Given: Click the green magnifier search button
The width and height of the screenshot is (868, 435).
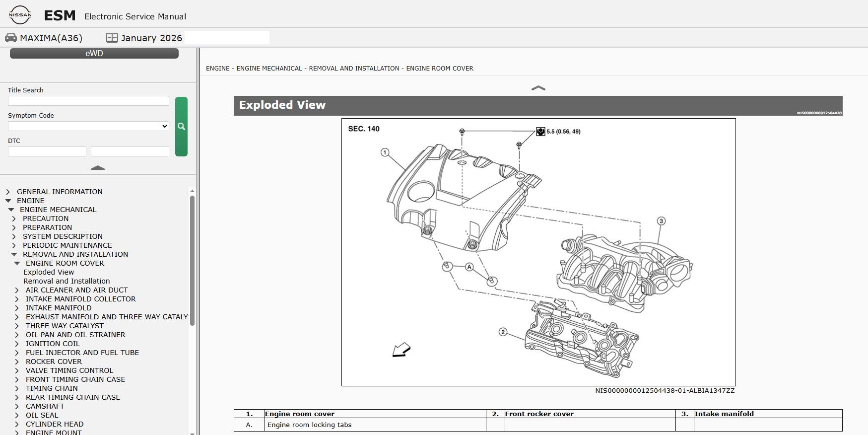Looking at the screenshot, I should (181, 127).
